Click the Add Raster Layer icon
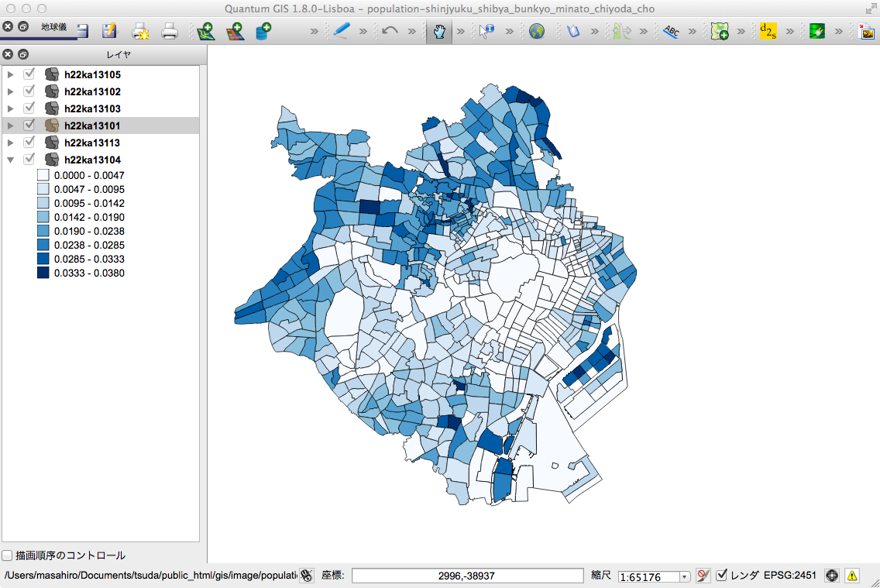 (235, 32)
